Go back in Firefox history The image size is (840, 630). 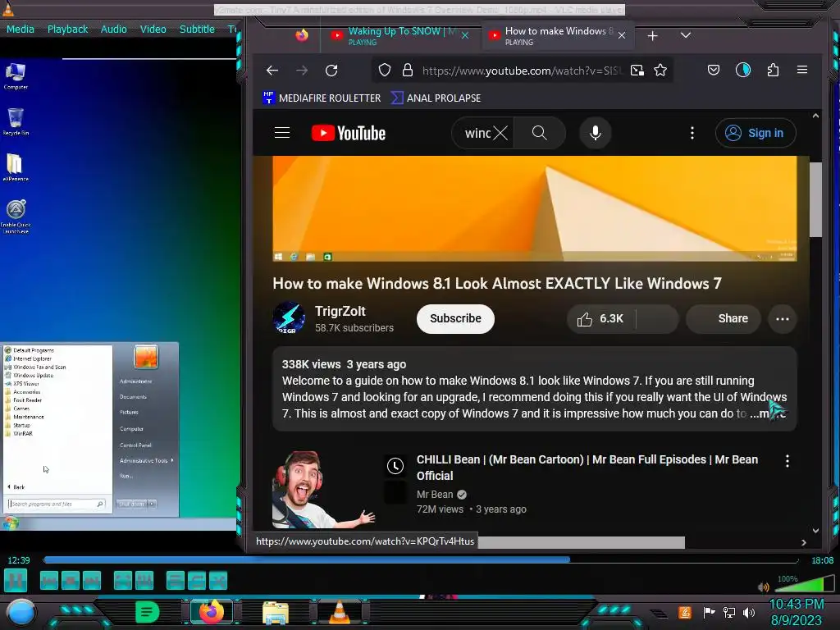click(272, 71)
